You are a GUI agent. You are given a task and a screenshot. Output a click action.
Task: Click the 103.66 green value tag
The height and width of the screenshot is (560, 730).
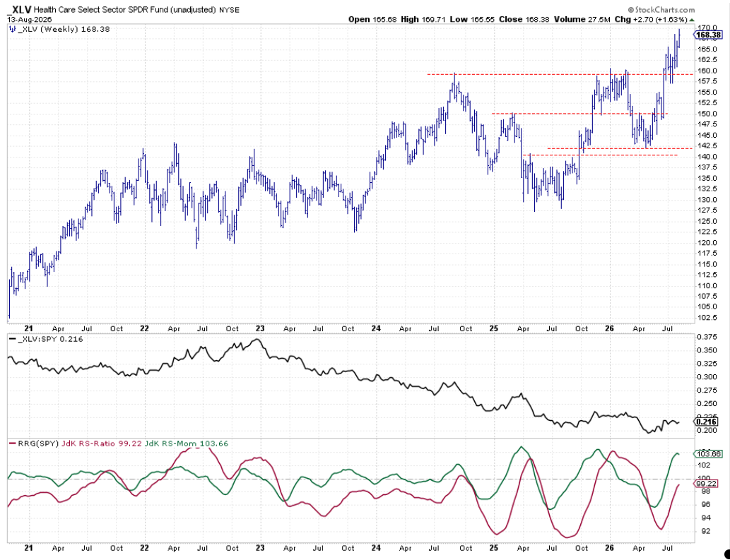710,453
